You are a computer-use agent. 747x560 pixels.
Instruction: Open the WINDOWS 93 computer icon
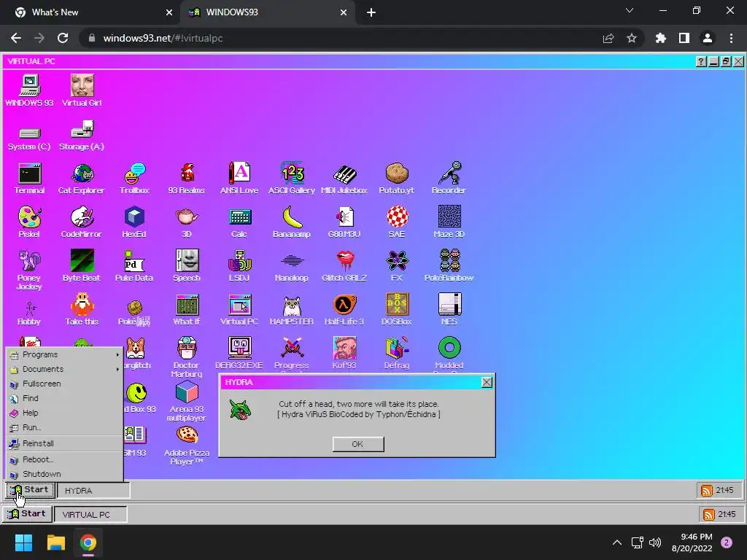click(29, 90)
